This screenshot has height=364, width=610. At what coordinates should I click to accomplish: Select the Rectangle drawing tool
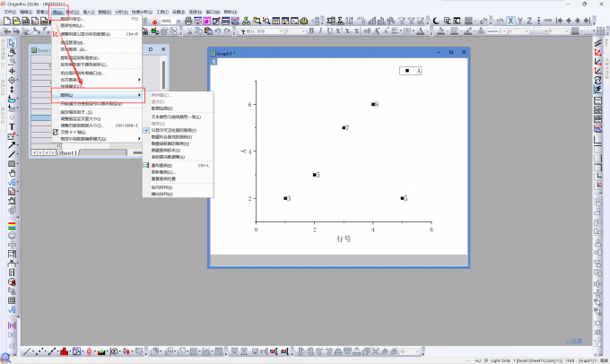(12, 164)
